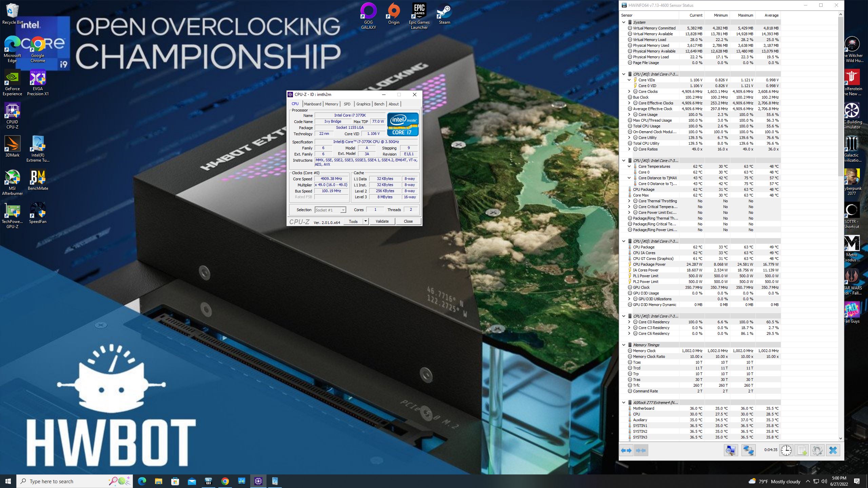Click HWiNFO Maximum column header

point(743,15)
